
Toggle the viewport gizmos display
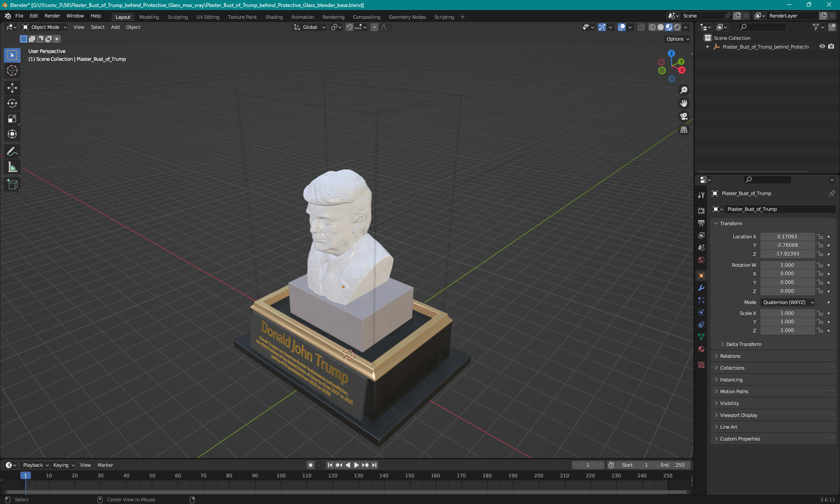tap(602, 27)
